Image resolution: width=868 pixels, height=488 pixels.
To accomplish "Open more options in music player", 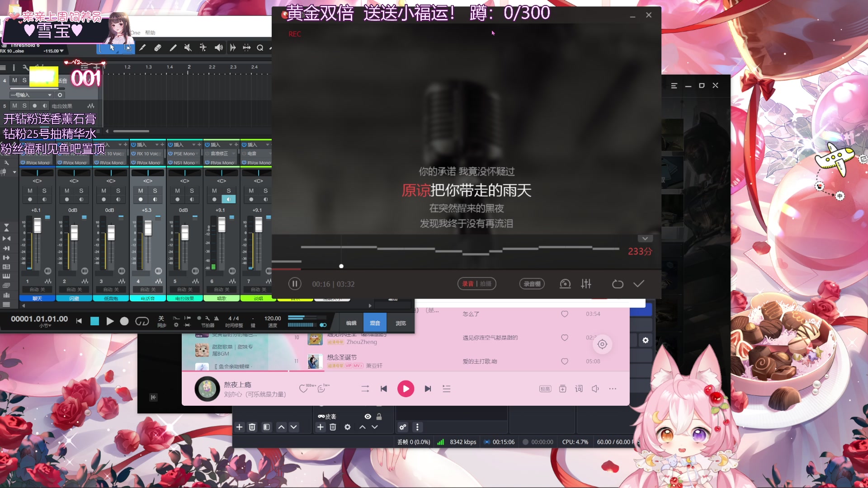I will pyautogui.click(x=613, y=389).
